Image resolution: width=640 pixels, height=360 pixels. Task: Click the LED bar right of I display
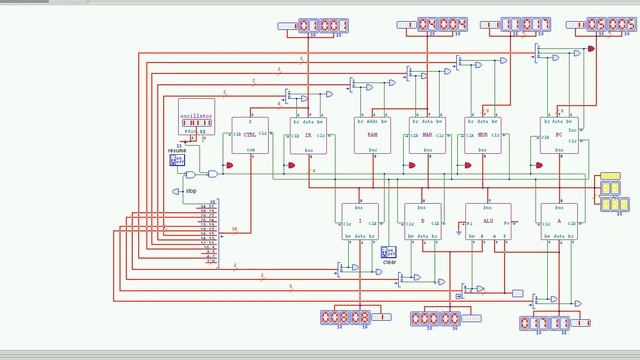(x=382, y=317)
